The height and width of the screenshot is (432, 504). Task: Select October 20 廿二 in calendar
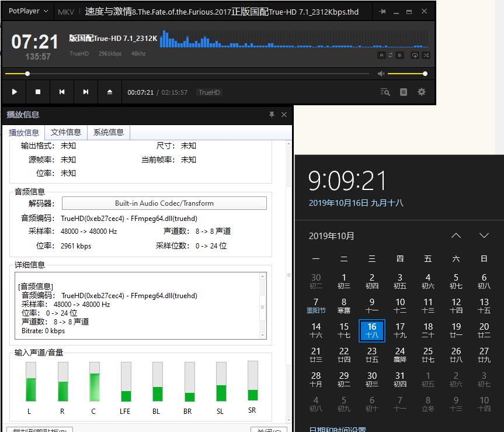point(484,331)
